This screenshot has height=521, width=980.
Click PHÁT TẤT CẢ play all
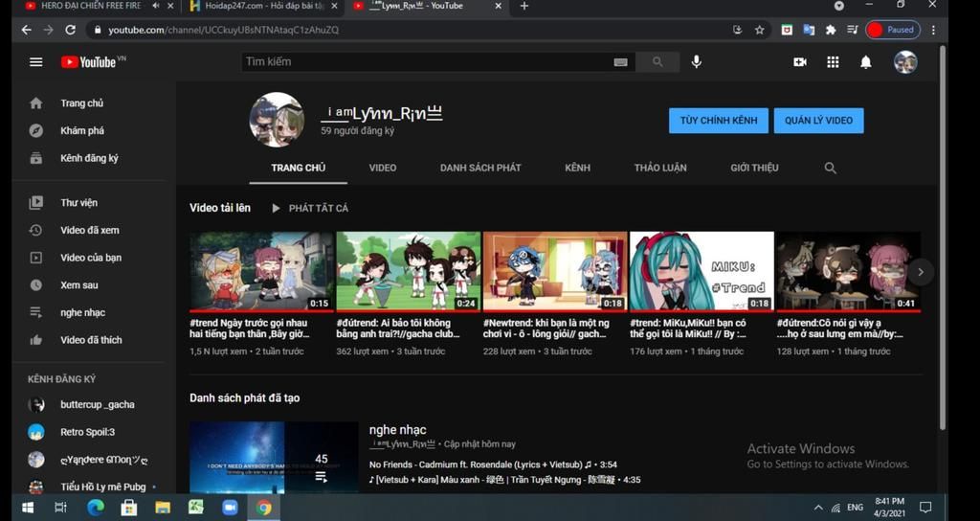(x=310, y=208)
